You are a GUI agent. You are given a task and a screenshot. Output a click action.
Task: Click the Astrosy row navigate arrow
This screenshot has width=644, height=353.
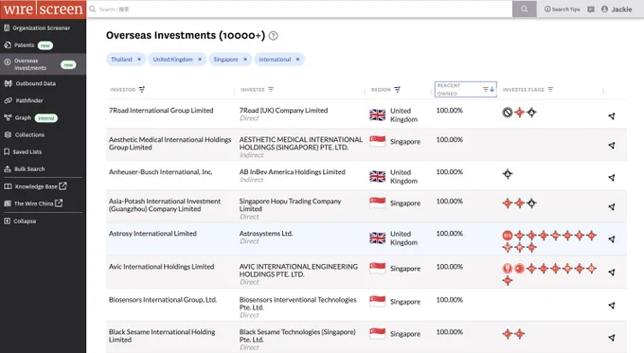[x=612, y=239]
